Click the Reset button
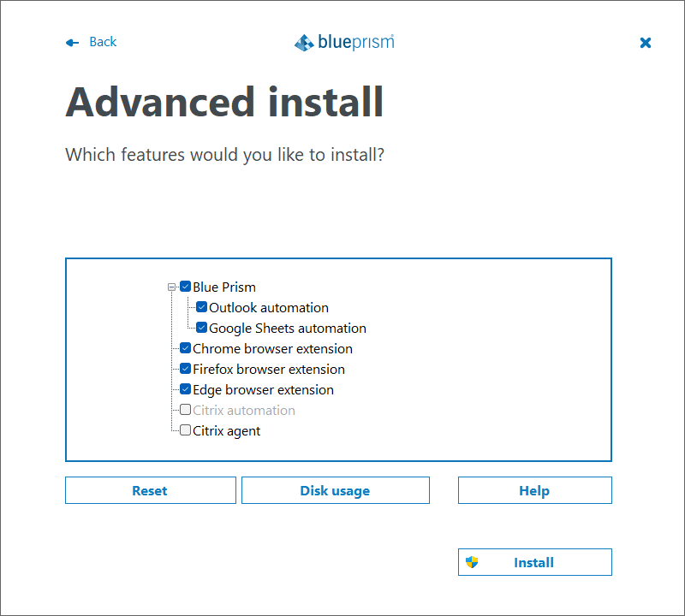This screenshot has width=685, height=616. tap(151, 490)
